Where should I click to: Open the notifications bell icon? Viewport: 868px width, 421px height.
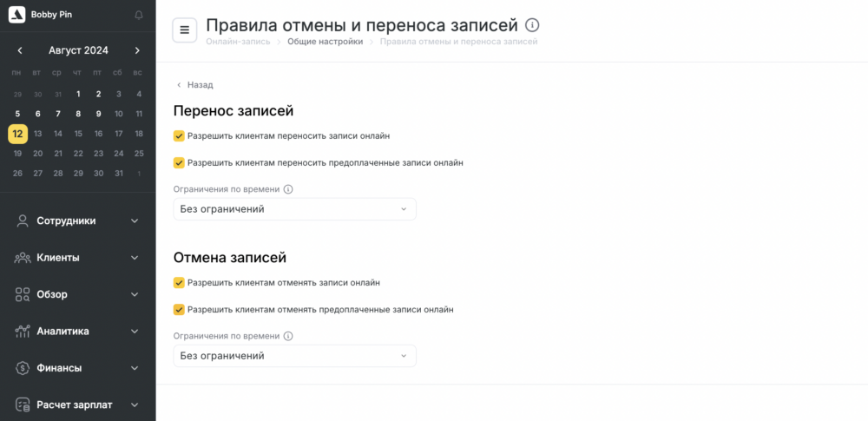pyautogui.click(x=138, y=15)
